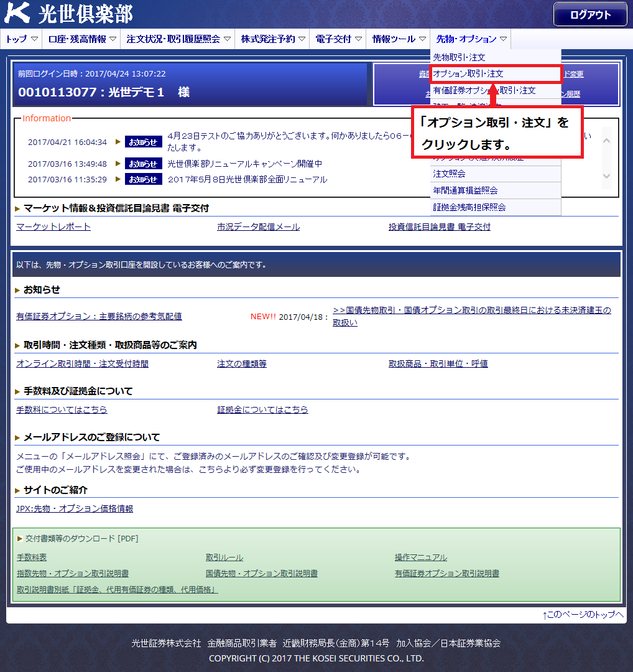
Task: Click triangle beside 交付書類等のダウンロード heading
Action: (20, 539)
